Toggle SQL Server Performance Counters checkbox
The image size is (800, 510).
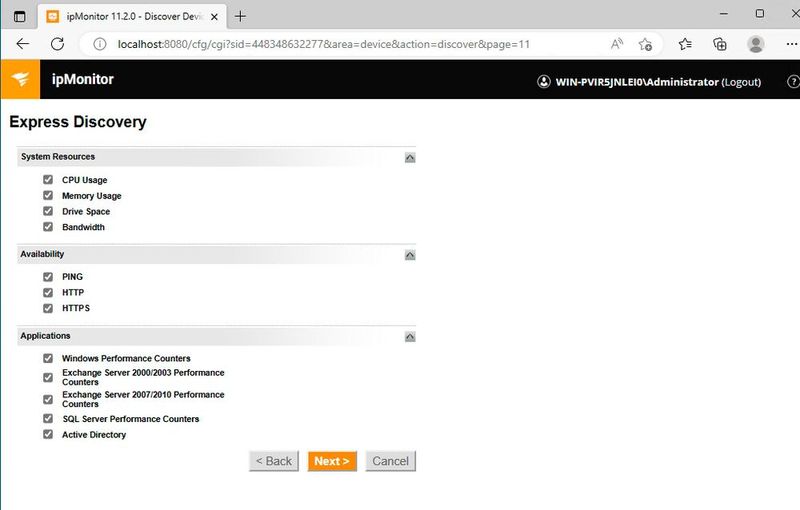[x=48, y=419]
